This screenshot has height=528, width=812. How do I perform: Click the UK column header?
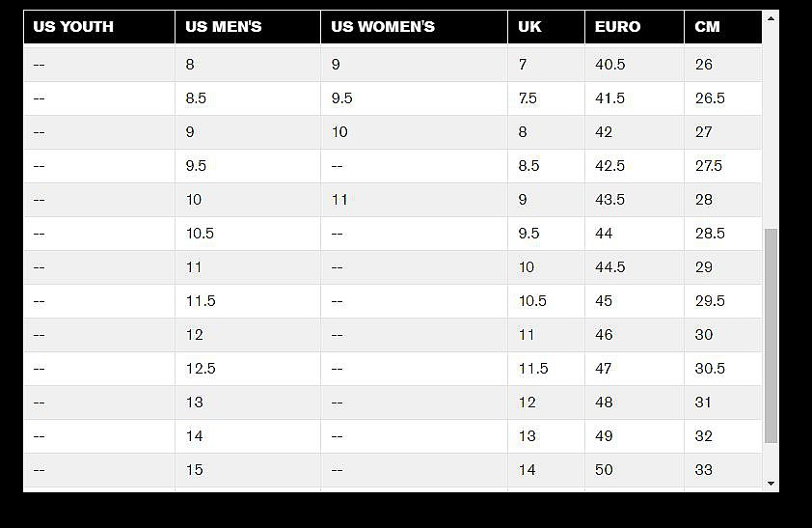[530, 27]
